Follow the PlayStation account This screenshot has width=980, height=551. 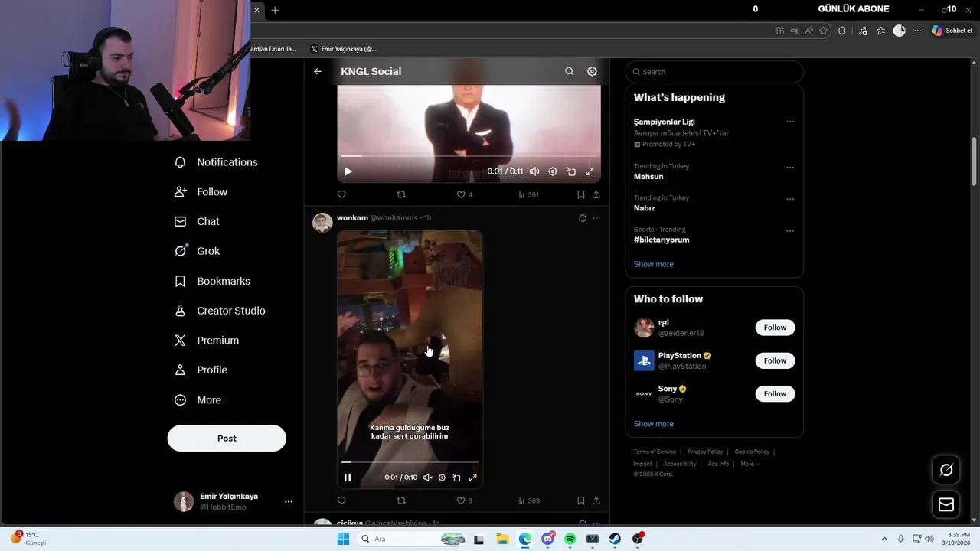coord(775,360)
